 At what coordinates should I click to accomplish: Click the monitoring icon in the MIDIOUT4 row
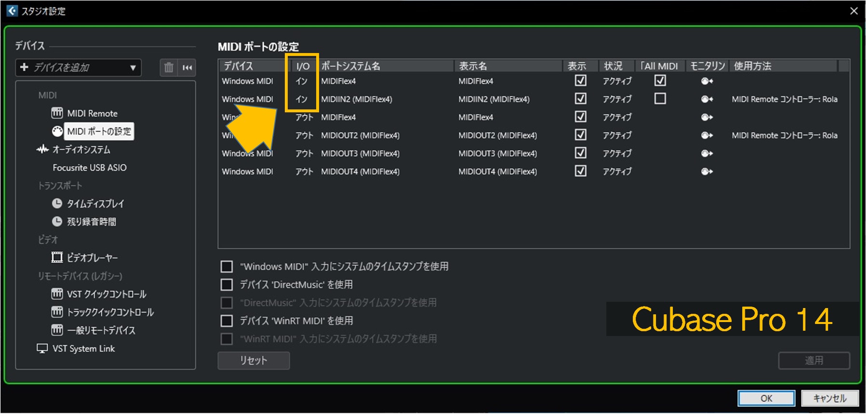pyautogui.click(x=707, y=172)
